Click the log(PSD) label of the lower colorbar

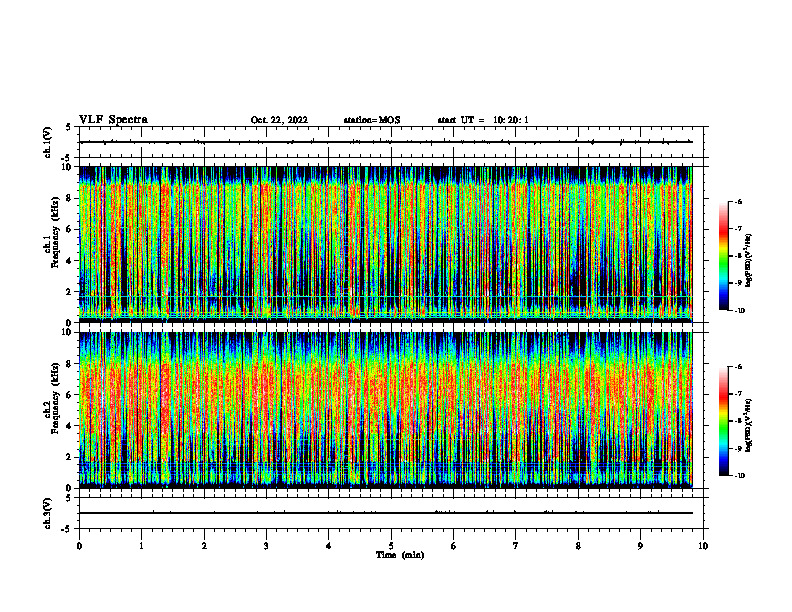pos(748,425)
